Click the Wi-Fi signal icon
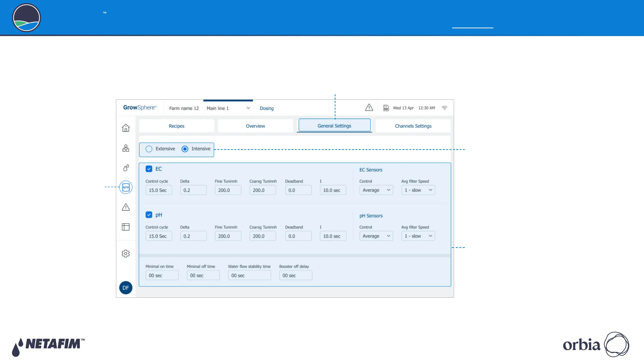The height and width of the screenshot is (362, 644). [x=445, y=108]
